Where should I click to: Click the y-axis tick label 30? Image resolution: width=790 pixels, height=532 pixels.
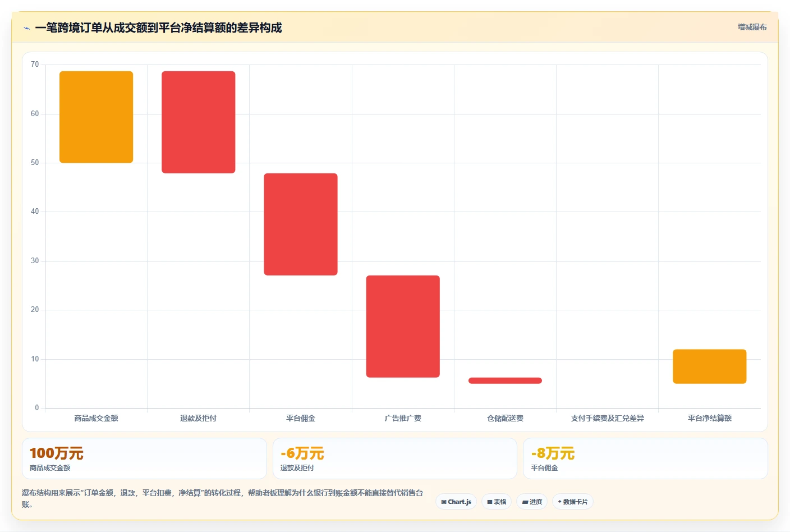35,261
